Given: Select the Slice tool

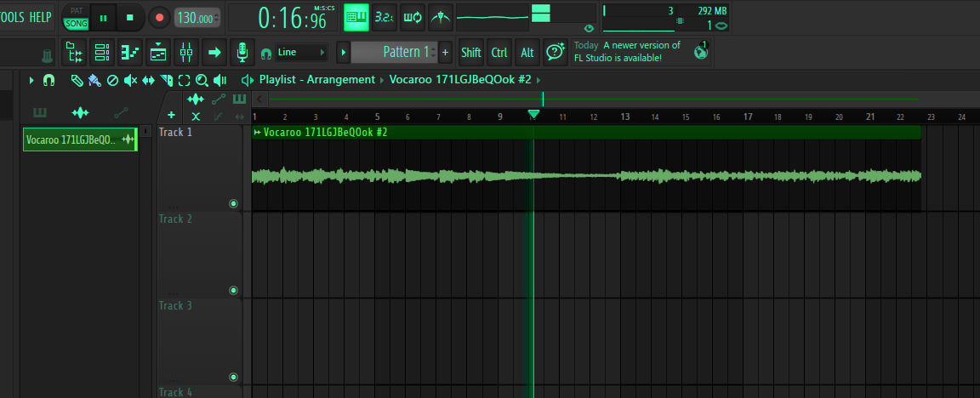Looking at the screenshot, I should tap(166, 80).
